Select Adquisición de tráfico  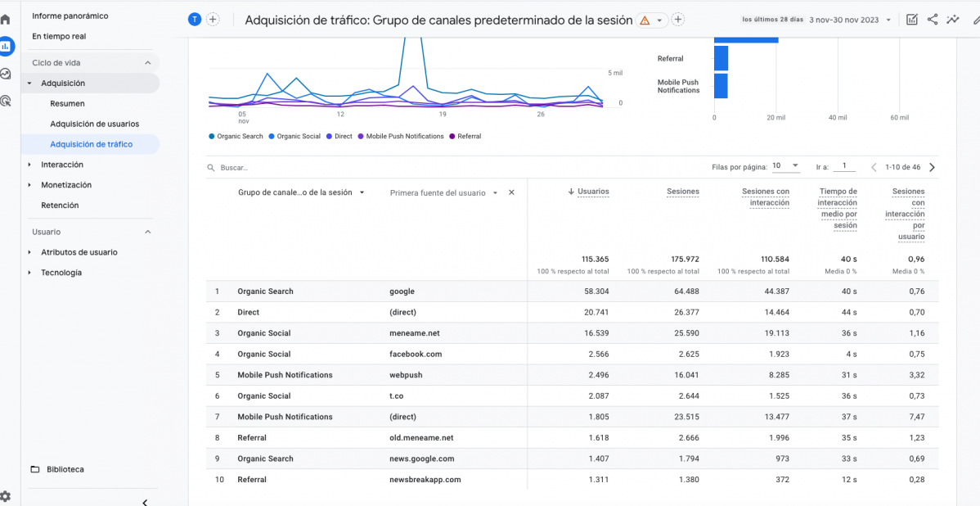(92, 144)
